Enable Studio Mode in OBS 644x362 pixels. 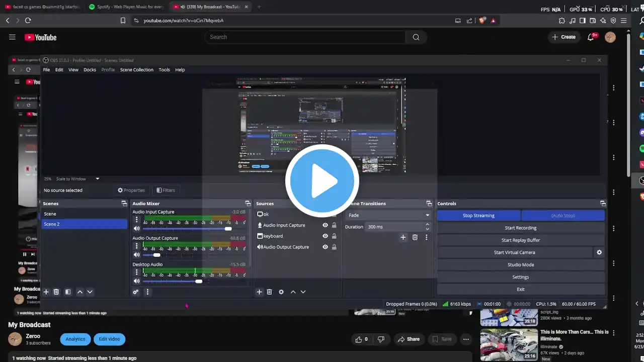pos(521,265)
